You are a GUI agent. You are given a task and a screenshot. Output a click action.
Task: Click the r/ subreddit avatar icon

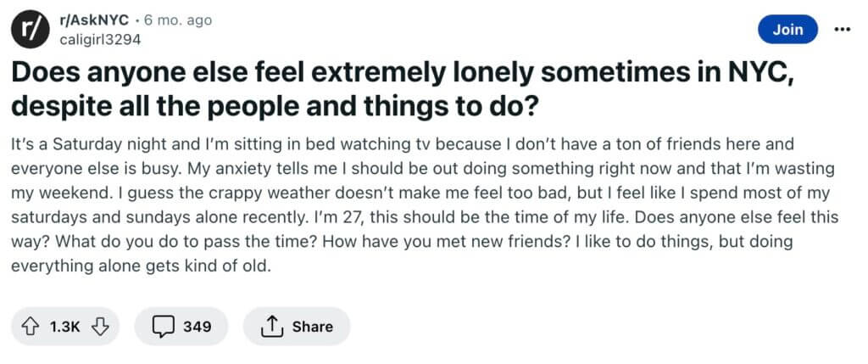tap(31, 30)
